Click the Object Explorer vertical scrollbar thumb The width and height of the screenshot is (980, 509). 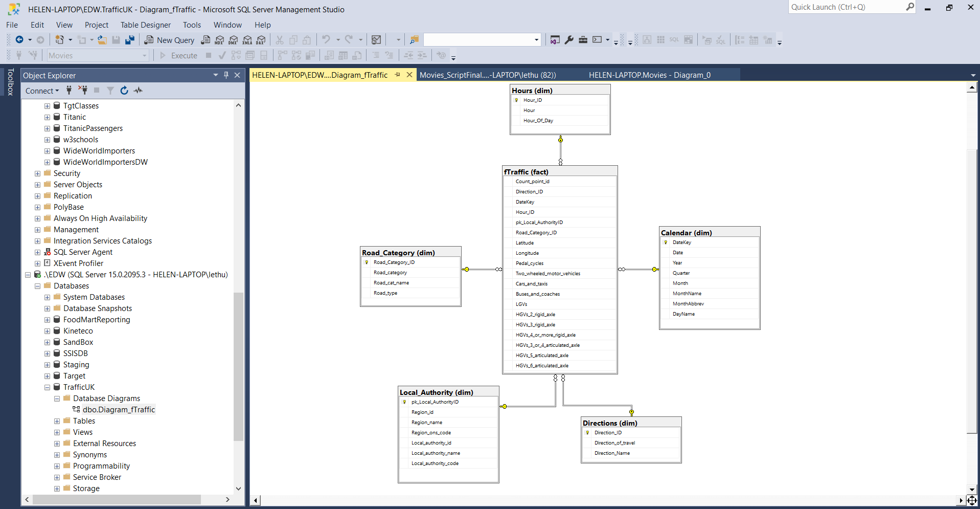click(x=238, y=366)
